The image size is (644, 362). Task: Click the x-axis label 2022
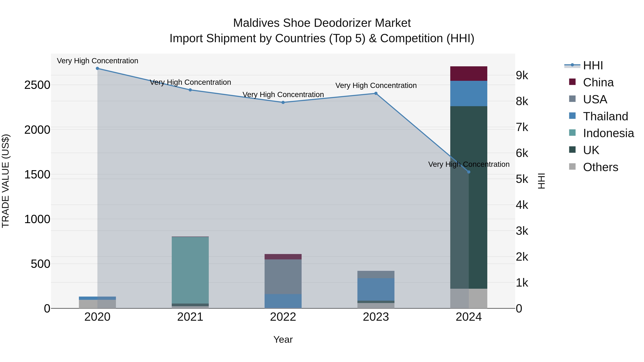tap(283, 317)
